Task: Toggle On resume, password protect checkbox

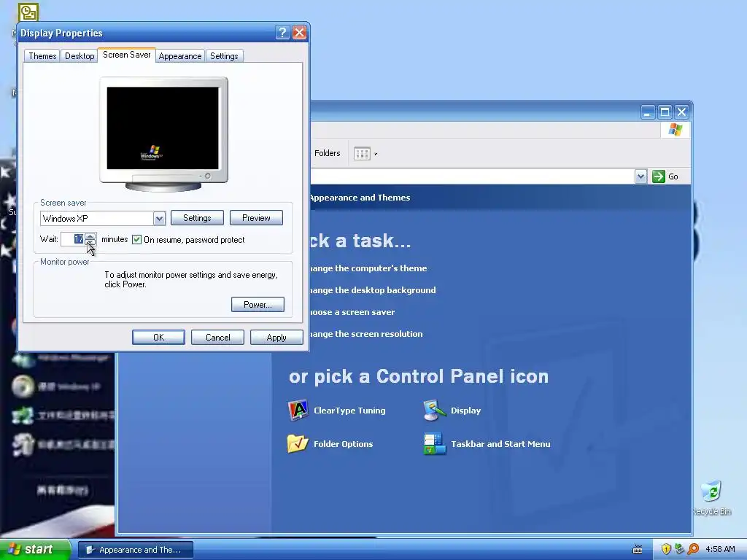Action: pos(136,239)
